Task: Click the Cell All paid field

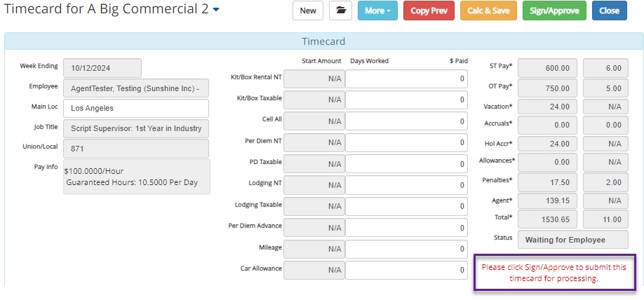Action: (x=406, y=121)
